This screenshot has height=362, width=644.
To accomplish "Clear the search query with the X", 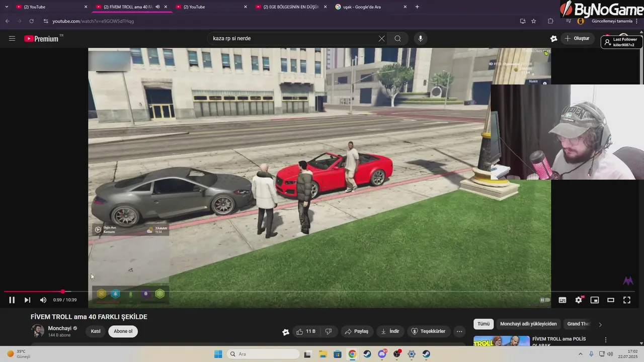I will click(x=381, y=39).
